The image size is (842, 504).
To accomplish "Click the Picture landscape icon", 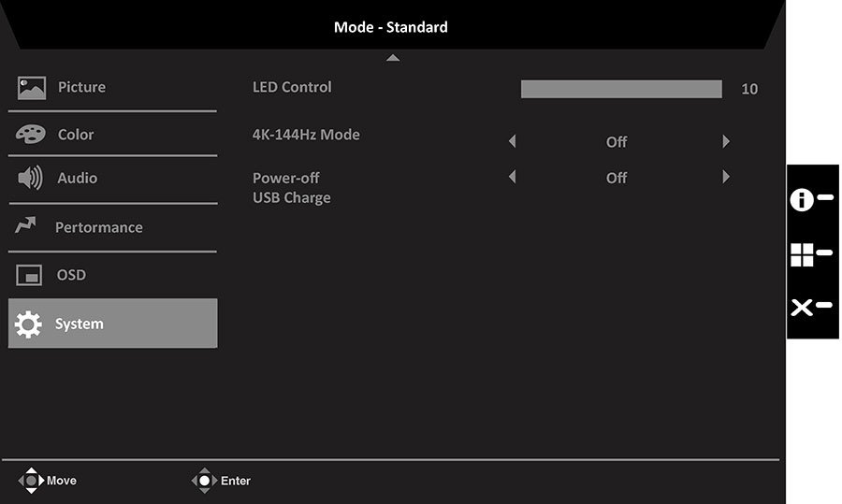I will 31,88.
